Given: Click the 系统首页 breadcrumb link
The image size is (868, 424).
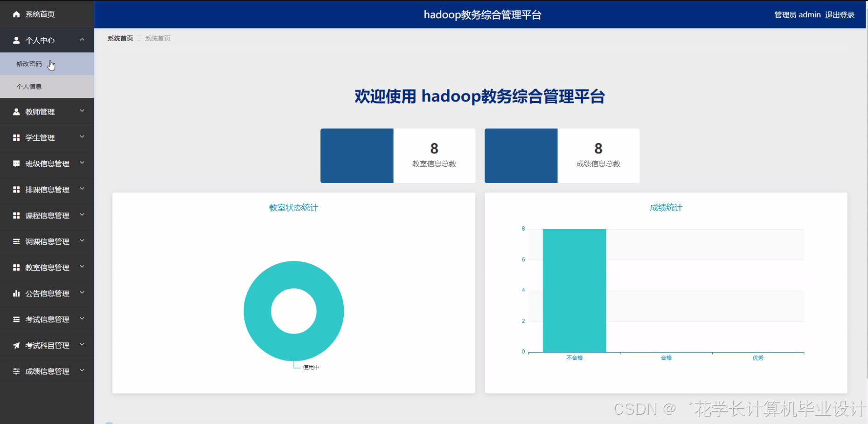Looking at the screenshot, I should click(x=119, y=38).
